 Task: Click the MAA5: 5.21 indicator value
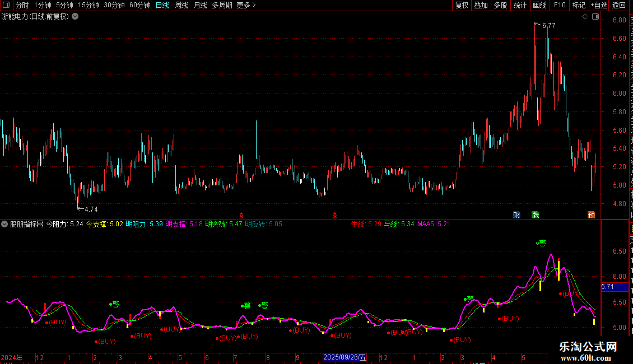[434, 224]
